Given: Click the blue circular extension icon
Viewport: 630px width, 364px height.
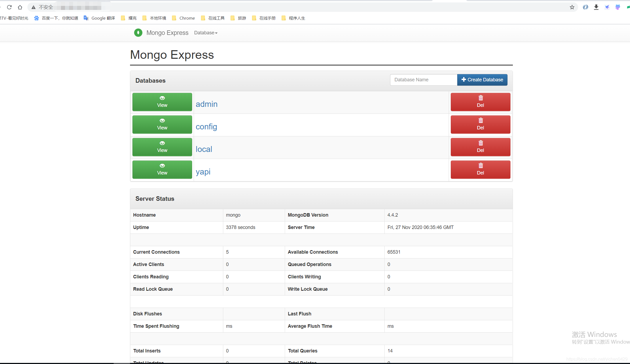Looking at the screenshot, I should coord(585,7).
